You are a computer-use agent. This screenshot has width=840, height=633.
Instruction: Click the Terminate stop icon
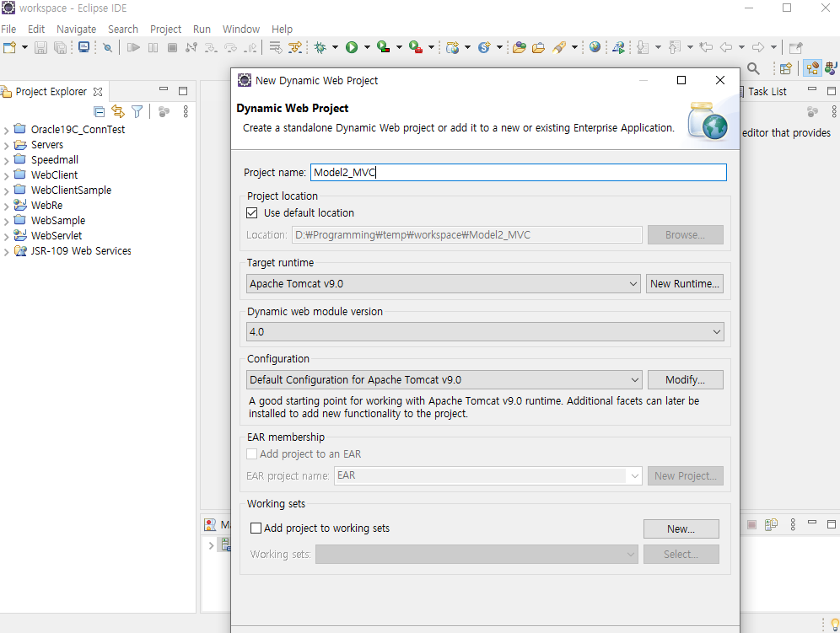click(x=173, y=48)
